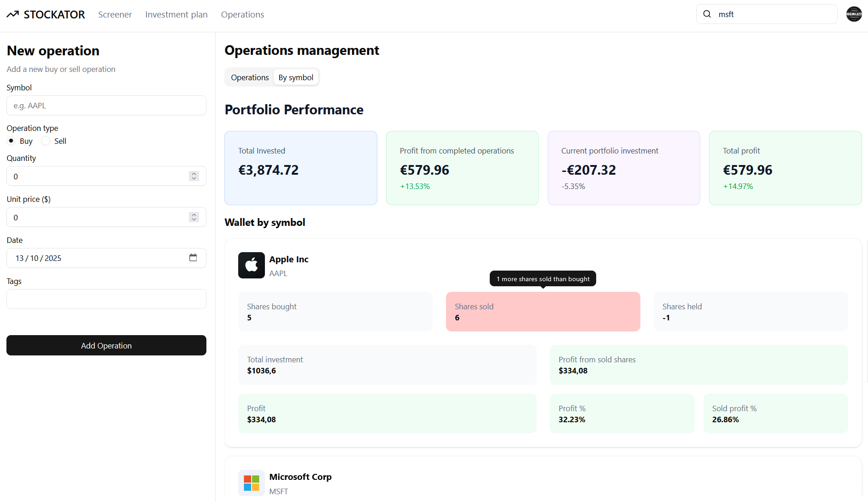This screenshot has width=868, height=502.
Task: Switch to the Operations tab
Action: 250,77
